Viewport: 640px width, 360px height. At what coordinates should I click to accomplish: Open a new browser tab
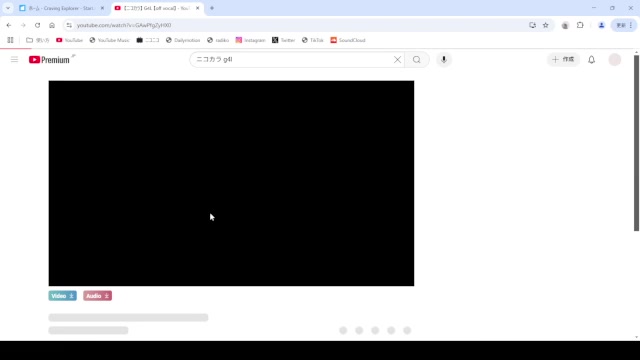pyautogui.click(x=212, y=8)
